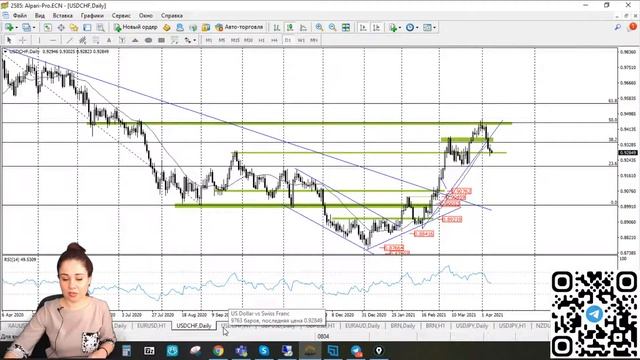Toggle the Data Window crosshair-target icon
This screenshot has height=360, width=640.
61,27
